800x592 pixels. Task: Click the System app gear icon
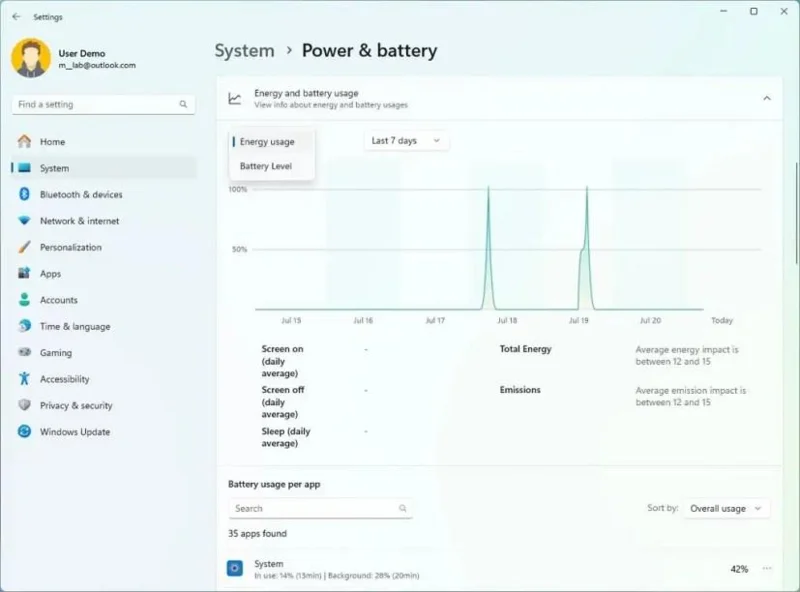235,568
